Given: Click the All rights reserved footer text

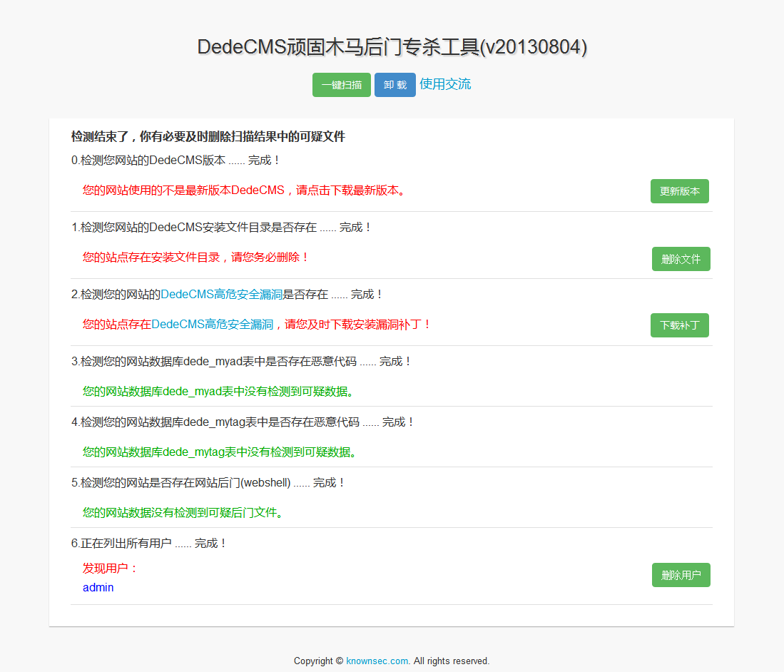Looking at the screenshot, I should (452, 661).
